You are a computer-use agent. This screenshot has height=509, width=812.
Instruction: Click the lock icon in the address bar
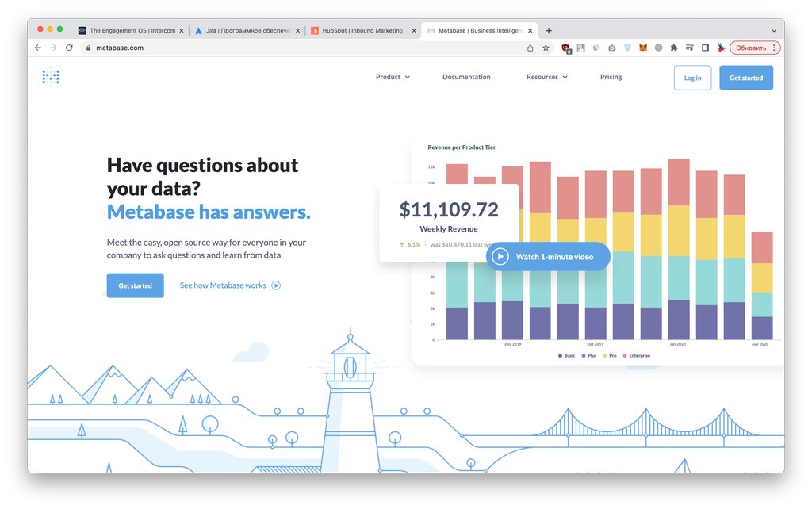89,48
